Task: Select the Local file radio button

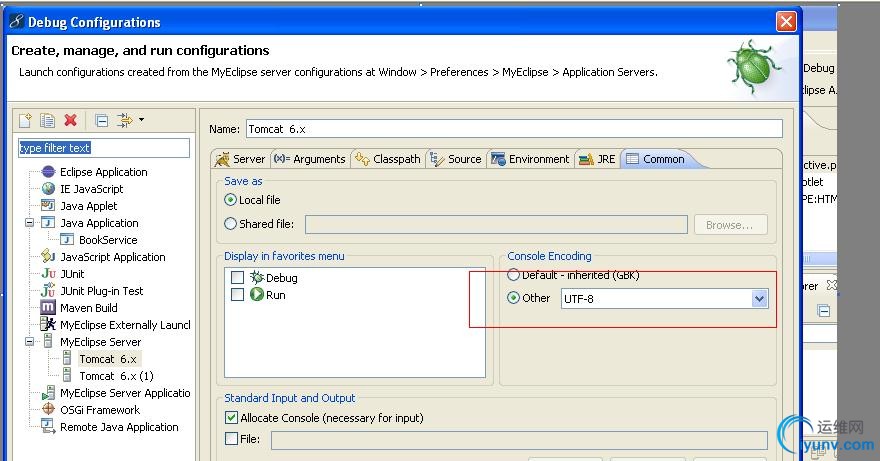Action: (x=230, y=200)
